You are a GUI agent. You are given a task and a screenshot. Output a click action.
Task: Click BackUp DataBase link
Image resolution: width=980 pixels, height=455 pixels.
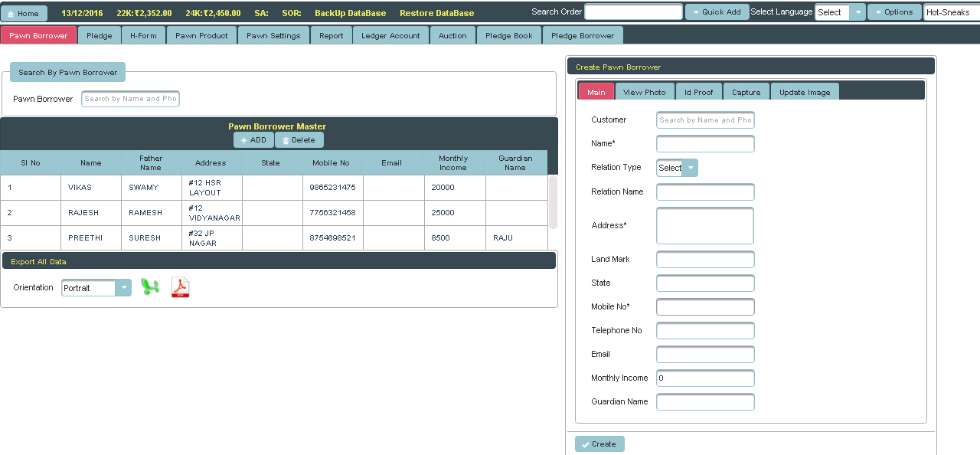pyautogui.click(x=350, y=13)
